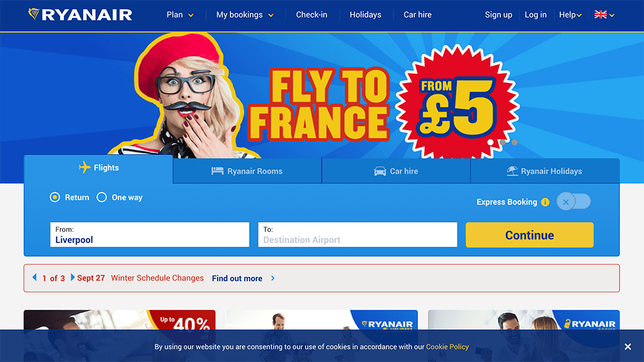The height and width of the screenshot is (362, 644).
Task: Select the One way radio button
Action: click(x=102, y=197)
